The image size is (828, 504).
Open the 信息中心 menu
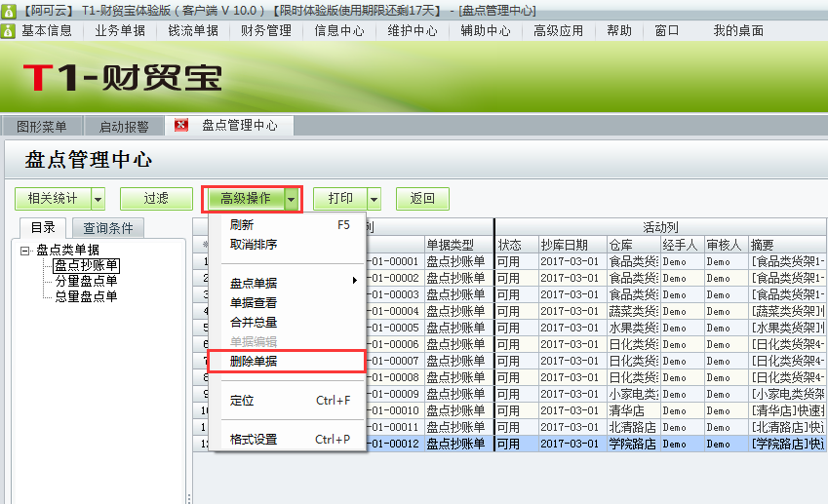point(339,30)
